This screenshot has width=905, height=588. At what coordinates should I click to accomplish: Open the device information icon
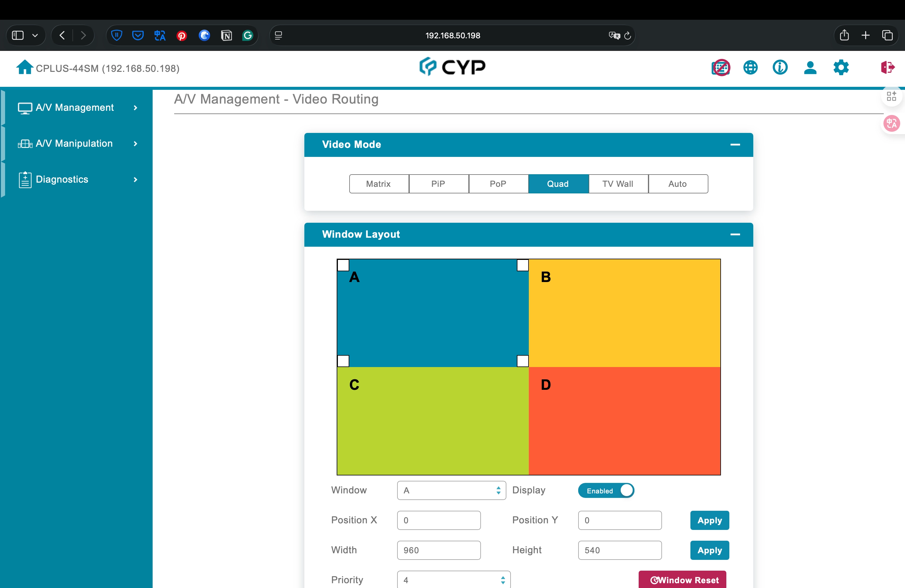(x=780, y=68)
